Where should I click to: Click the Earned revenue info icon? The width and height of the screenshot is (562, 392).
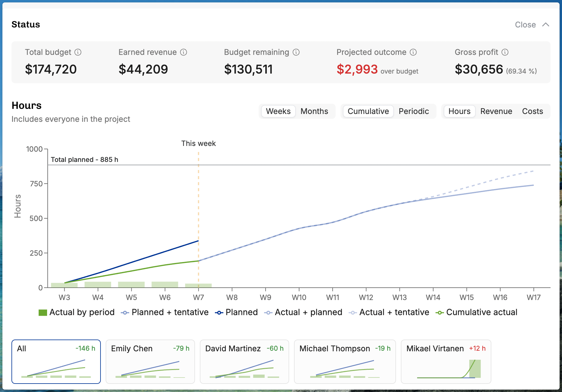coord(184,52)
